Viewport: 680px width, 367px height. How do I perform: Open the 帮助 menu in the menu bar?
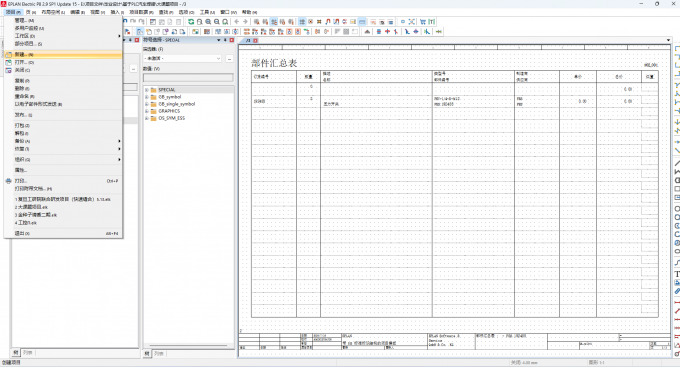[249, 12]
